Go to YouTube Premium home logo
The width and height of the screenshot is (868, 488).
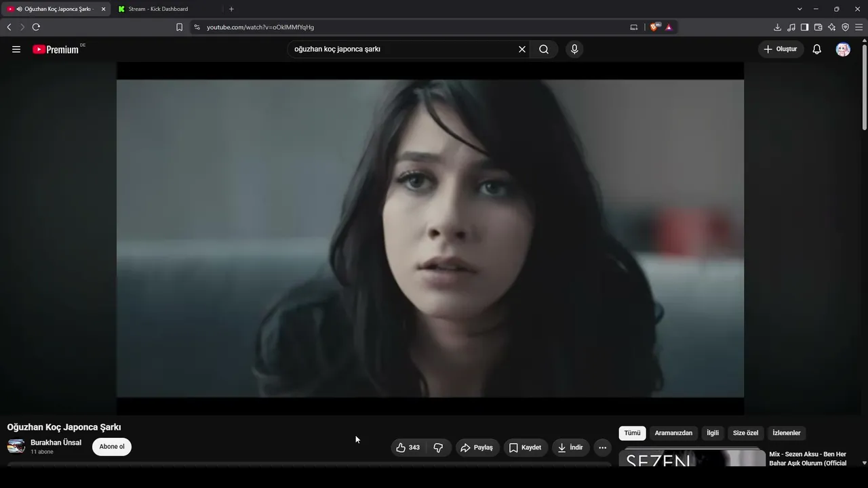(x=56, y=49)
